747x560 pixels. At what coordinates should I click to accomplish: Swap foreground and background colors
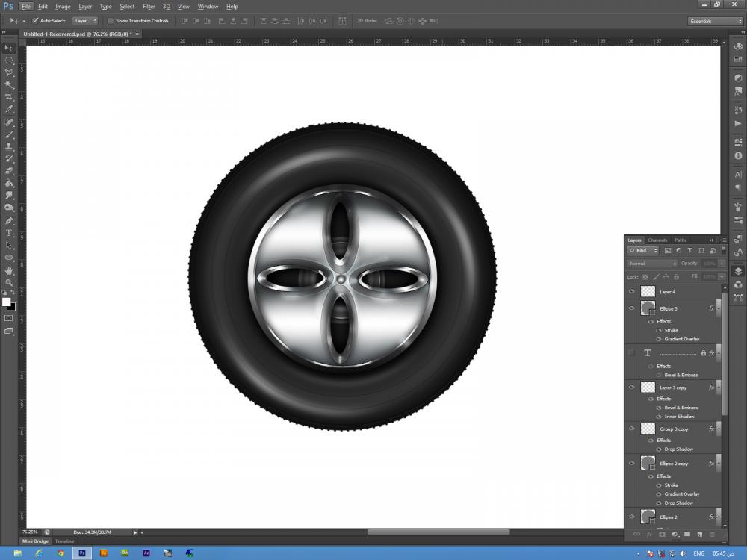tap(13, 293)
